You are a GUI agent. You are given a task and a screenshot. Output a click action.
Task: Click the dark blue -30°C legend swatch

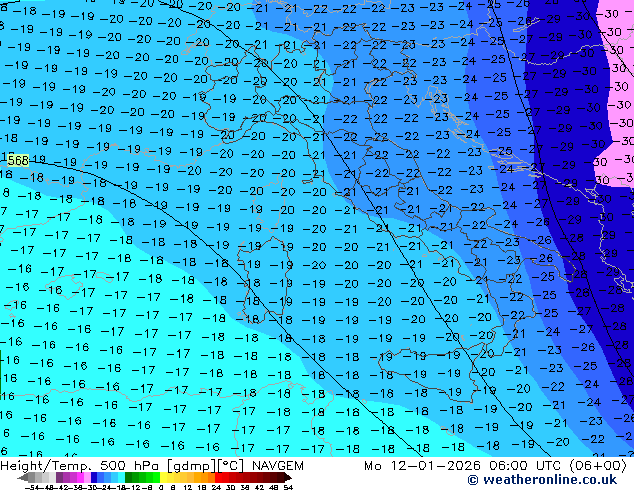94,477
